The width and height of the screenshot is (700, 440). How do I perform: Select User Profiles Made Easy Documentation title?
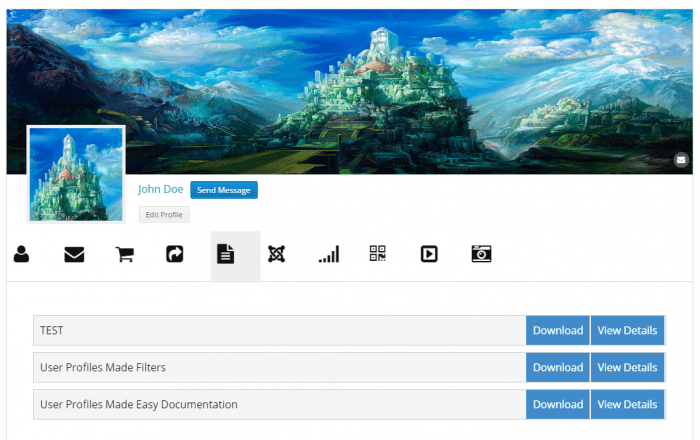(x=138, y=405)
